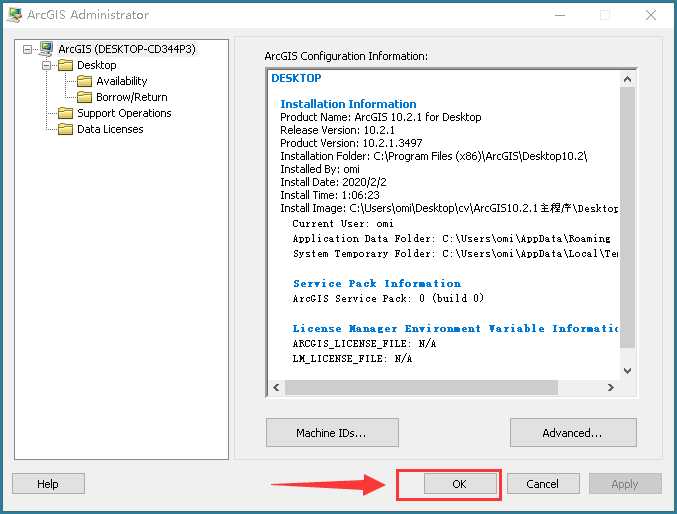Click the License Manager Environment Variable heading
677x514 pixels.
tap(455, 328)
